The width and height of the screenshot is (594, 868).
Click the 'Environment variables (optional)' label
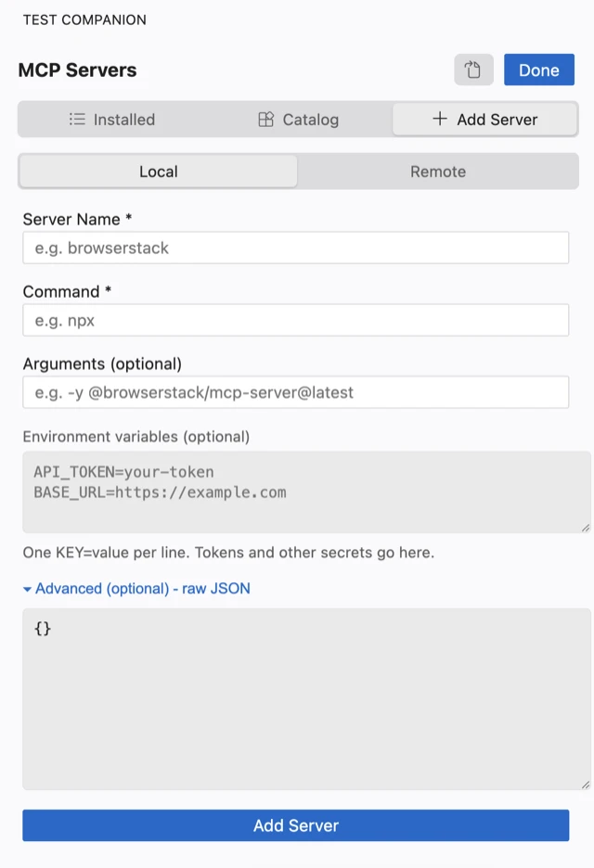pos(136,437)
